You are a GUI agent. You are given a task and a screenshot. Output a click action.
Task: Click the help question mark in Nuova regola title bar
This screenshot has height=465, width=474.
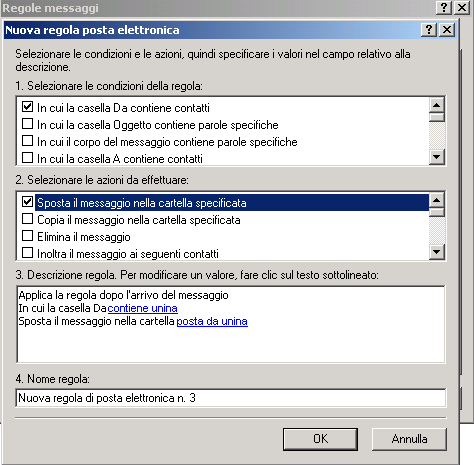[x=429, y=30]
